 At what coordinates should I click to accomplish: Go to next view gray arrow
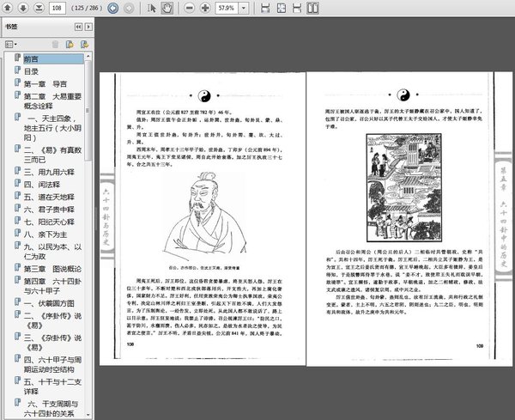coord(129,8)
